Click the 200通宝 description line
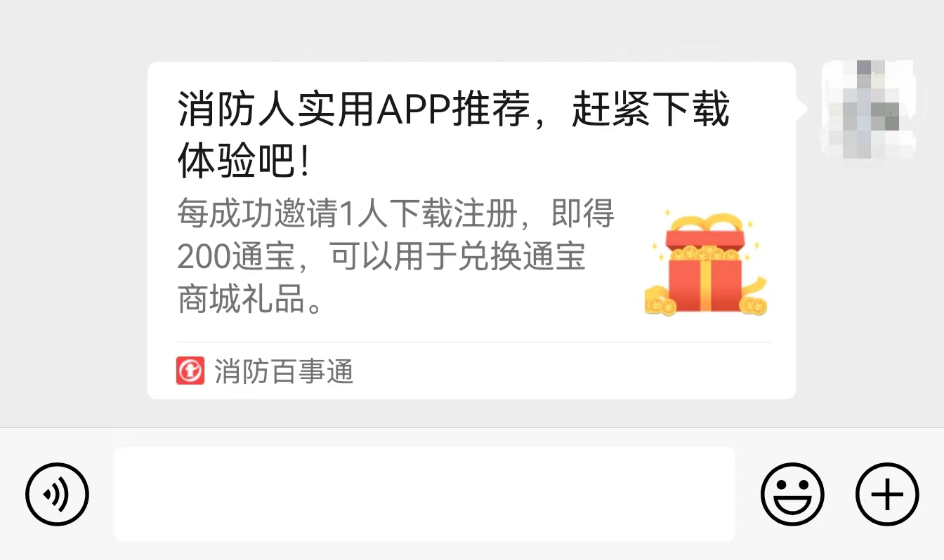Viewport: 944px width, 560px height. (x=381, y=257)
